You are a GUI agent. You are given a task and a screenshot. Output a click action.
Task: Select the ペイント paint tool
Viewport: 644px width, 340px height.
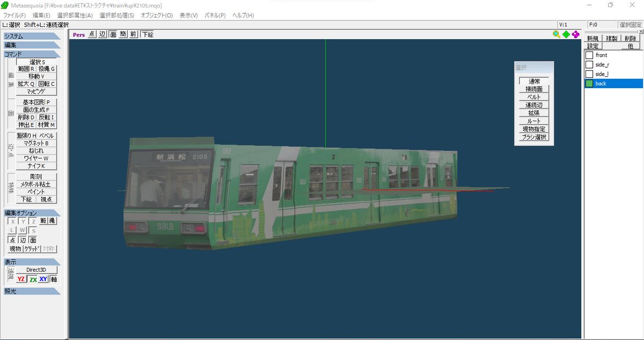point(36,192)
